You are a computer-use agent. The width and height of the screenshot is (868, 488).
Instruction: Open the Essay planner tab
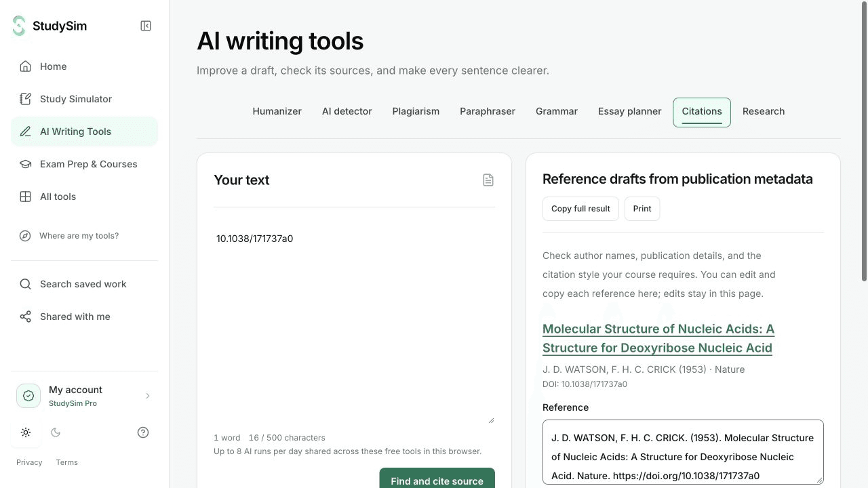[x=629, y=112]
